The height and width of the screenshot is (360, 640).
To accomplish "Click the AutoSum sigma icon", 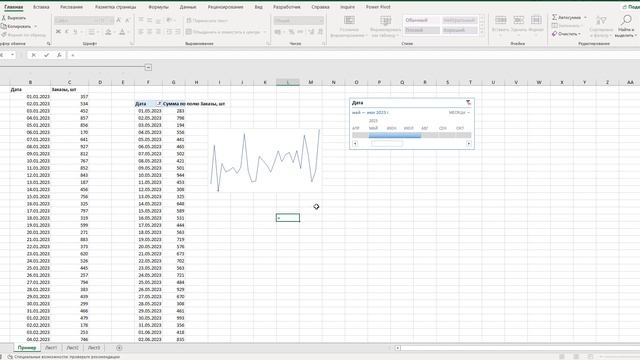I will [x=554, y=17].
